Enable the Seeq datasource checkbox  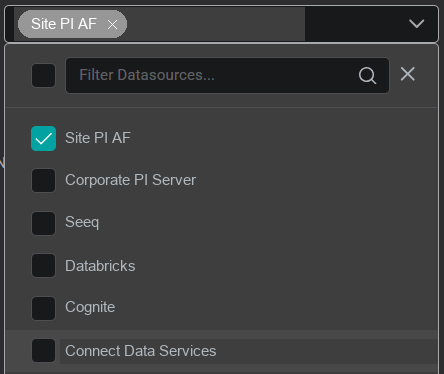[x=43, y=223]
